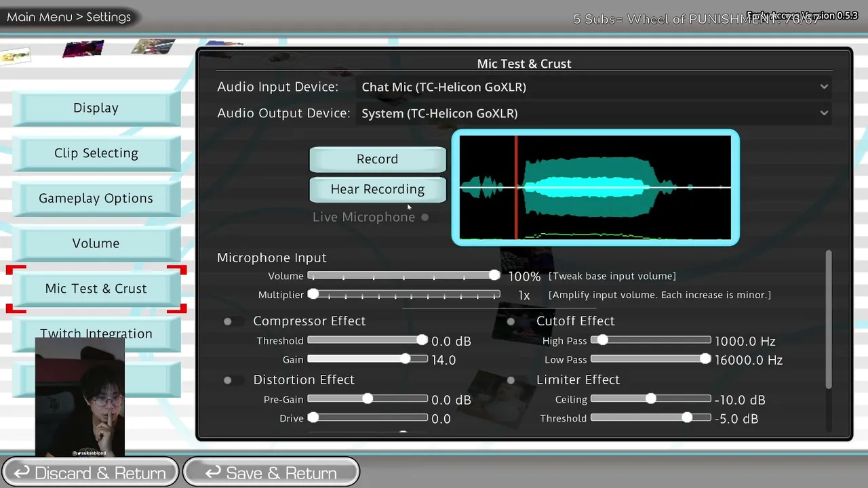Click the Distortion Drive value 0.0
This screenshot has height=488, width=868.
pos(441,420)
